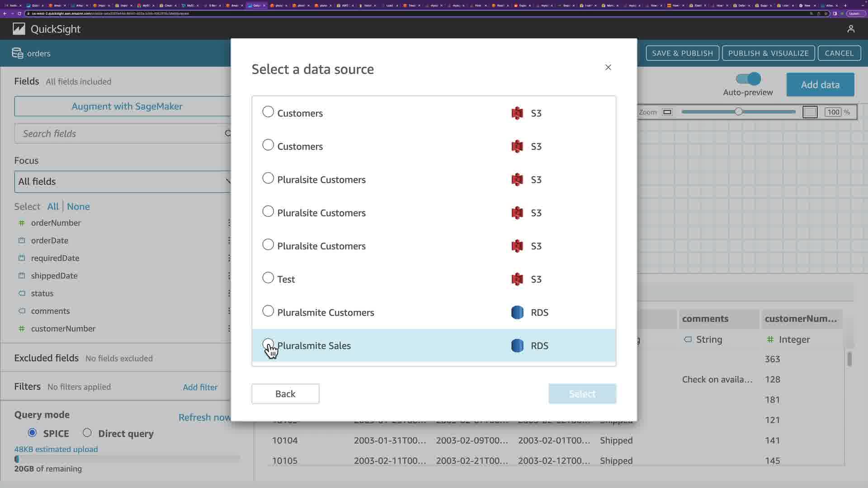
Task: Click the zoom fit-to-screen icon
Action: tap(667, 112)
